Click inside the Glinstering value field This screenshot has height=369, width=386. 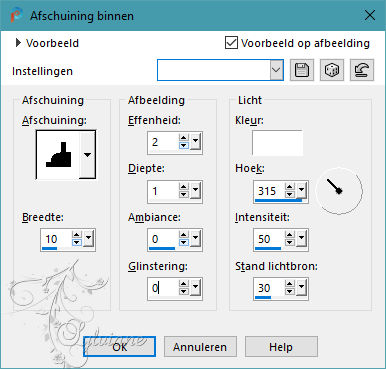click(162, 288)
